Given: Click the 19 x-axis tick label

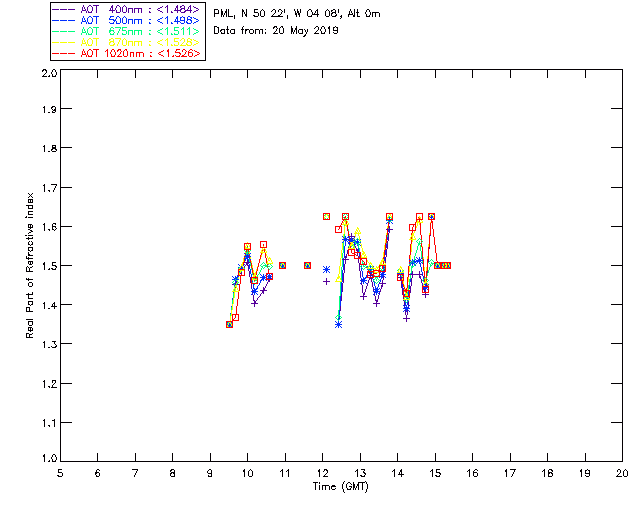Looking at the screenshot, I should [x=585, y=473].
